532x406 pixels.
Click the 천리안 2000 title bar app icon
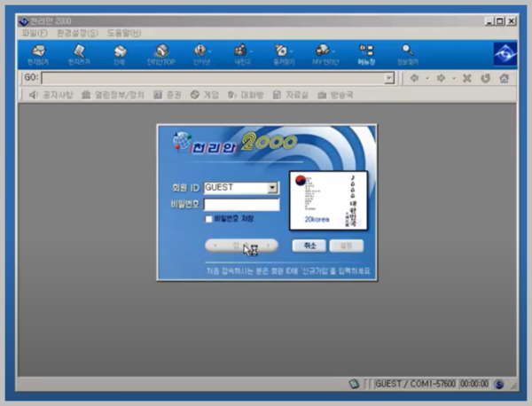(x=23, y=21)
